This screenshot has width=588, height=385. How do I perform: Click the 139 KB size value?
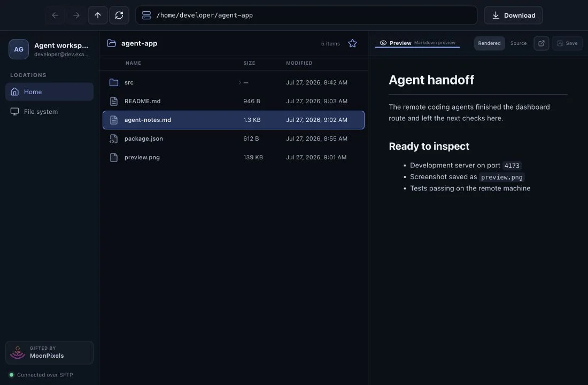(x=253, y=158)
